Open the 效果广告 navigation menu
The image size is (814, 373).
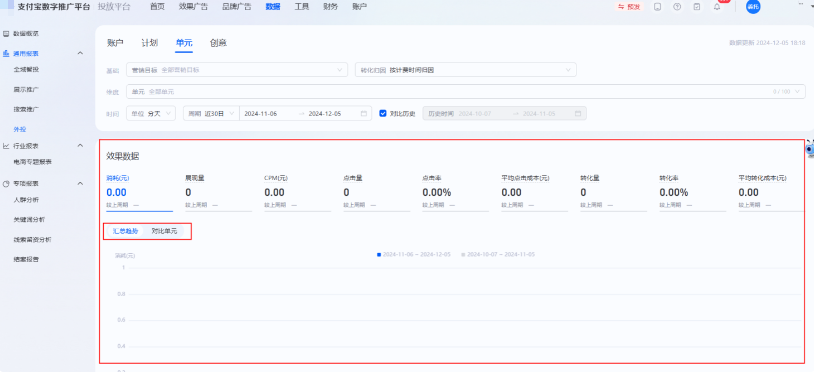[193, 7]
